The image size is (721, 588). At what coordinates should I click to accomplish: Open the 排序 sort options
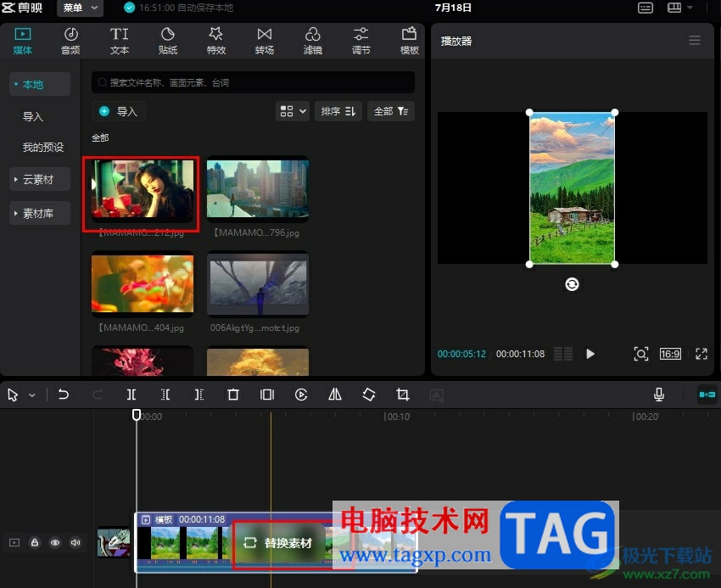pyautogui.click(x=338, y=111)
